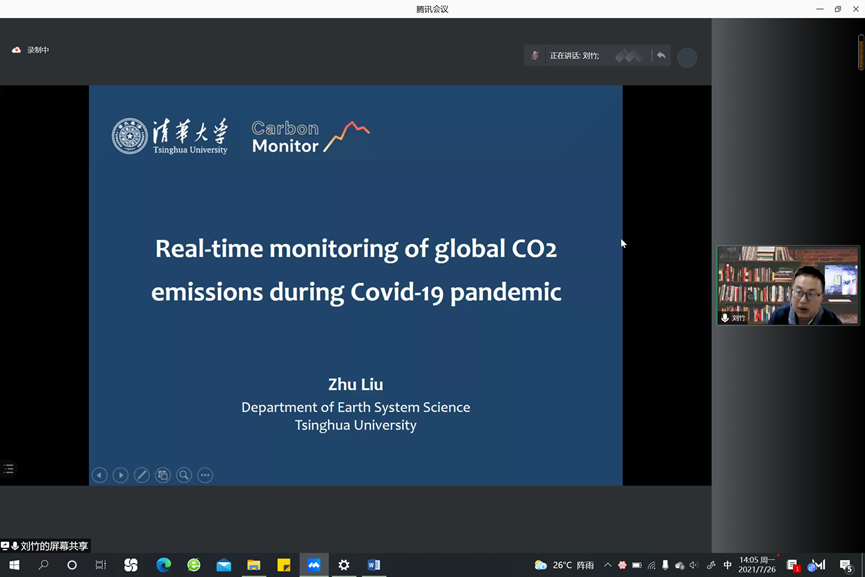
Task: Click the volume speaker tray icon
Action: (694, 565)
